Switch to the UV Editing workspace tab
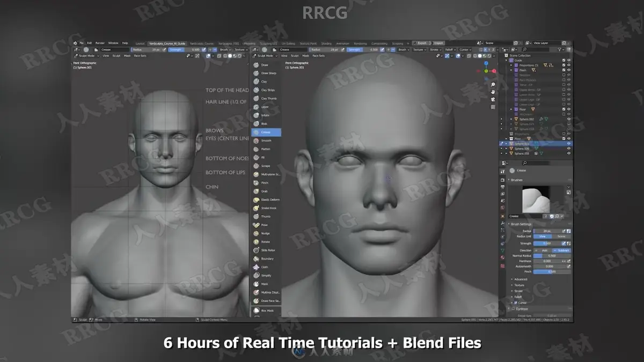This screenshot has width=644, height=362. [x=288, y=43]
